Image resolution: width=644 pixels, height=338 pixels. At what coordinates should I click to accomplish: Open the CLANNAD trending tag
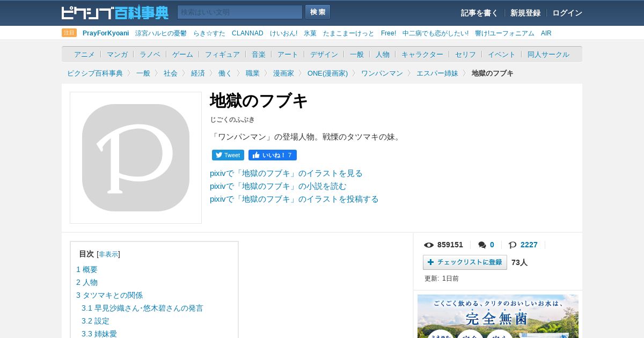pos(247,33)
